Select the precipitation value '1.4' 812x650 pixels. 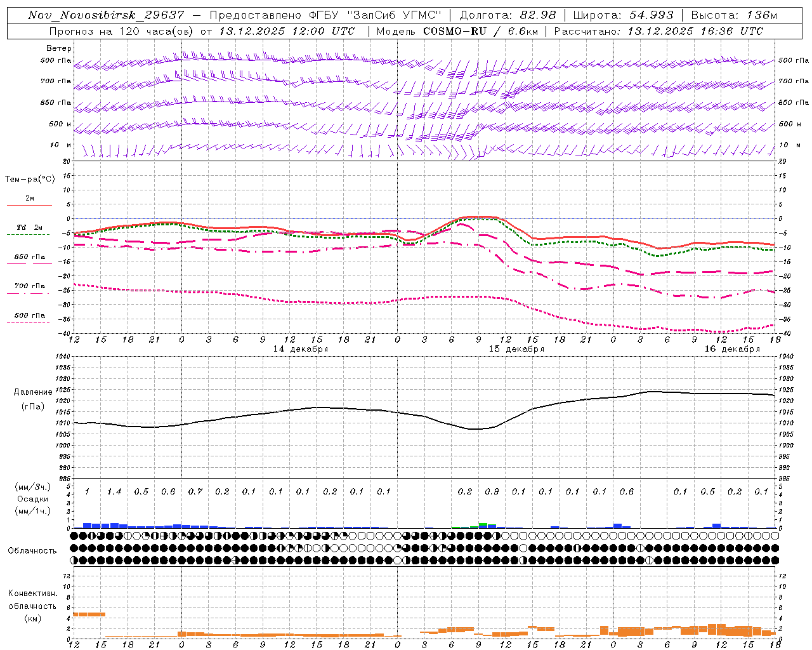(x=114, y=492)
